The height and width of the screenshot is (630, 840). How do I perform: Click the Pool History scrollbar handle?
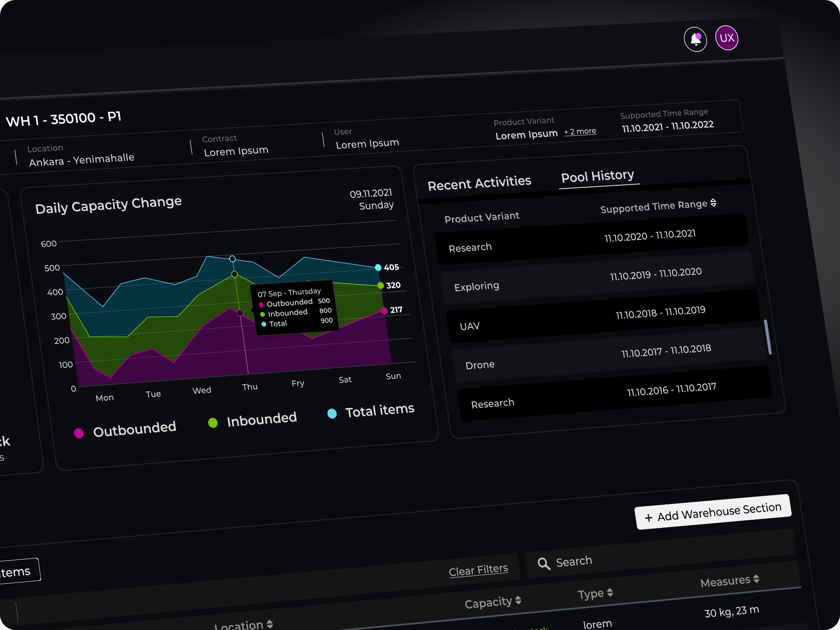(767, 337)
